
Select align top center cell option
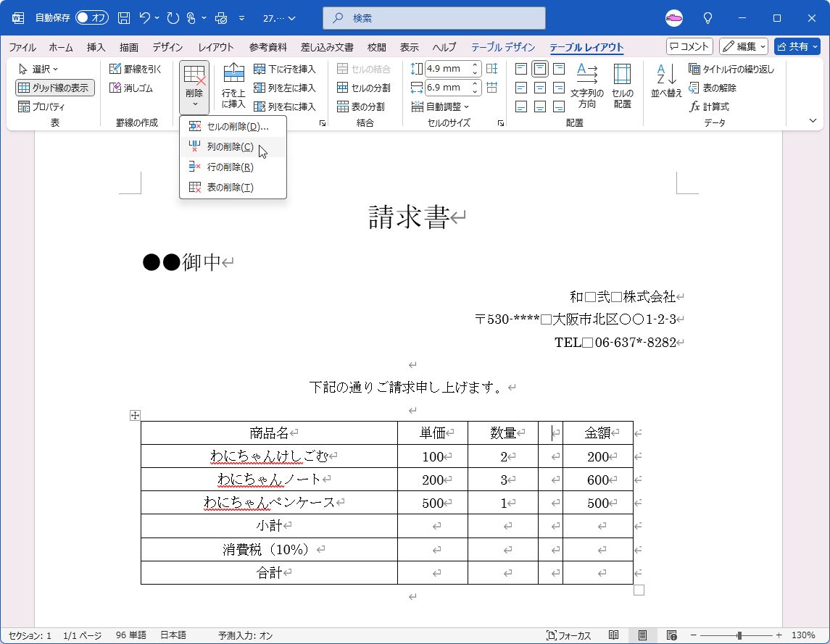click(x=540, y=69)
